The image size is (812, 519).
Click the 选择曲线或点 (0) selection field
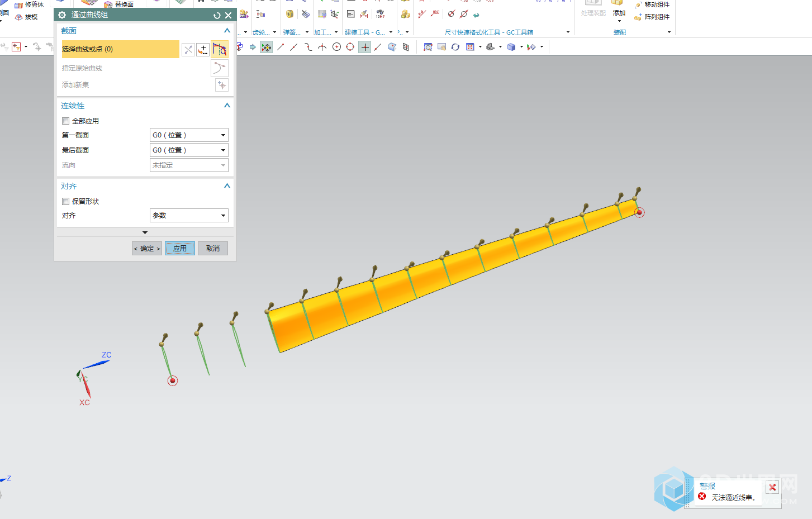click(x=120, y=49)
